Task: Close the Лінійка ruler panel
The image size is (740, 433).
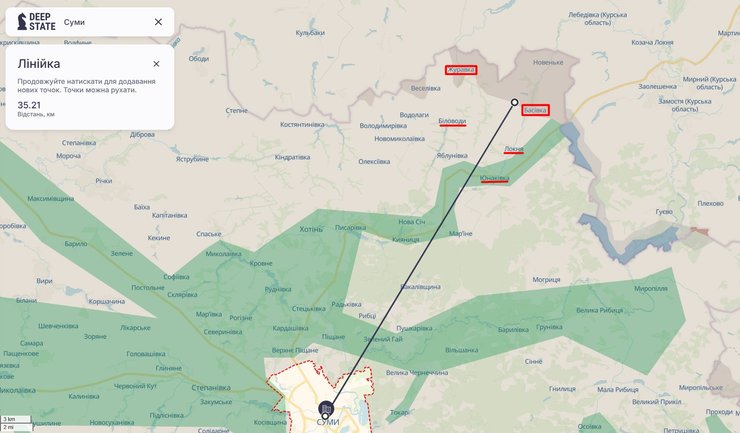Action: (156, 64)
